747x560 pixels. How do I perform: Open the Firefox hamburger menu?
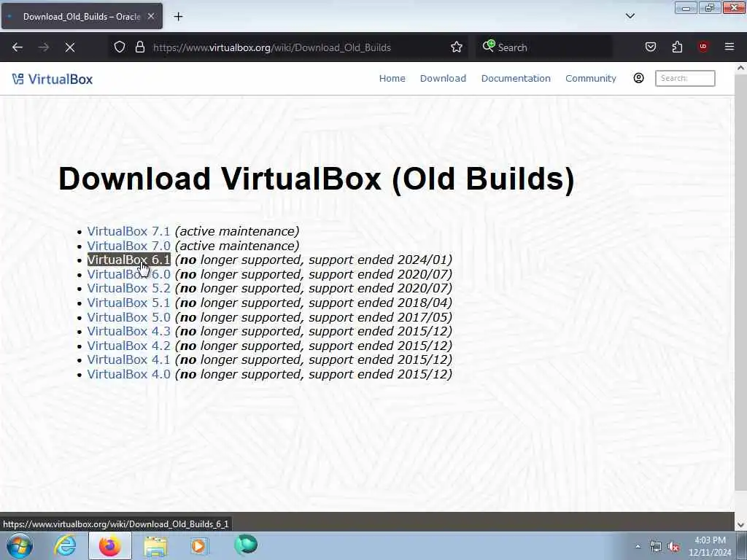click(729, 47)
